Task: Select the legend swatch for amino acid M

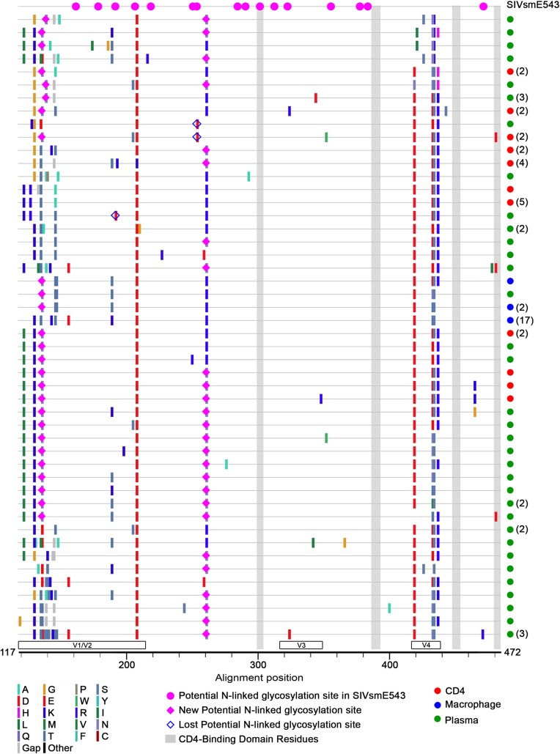Action: (44, 724)
